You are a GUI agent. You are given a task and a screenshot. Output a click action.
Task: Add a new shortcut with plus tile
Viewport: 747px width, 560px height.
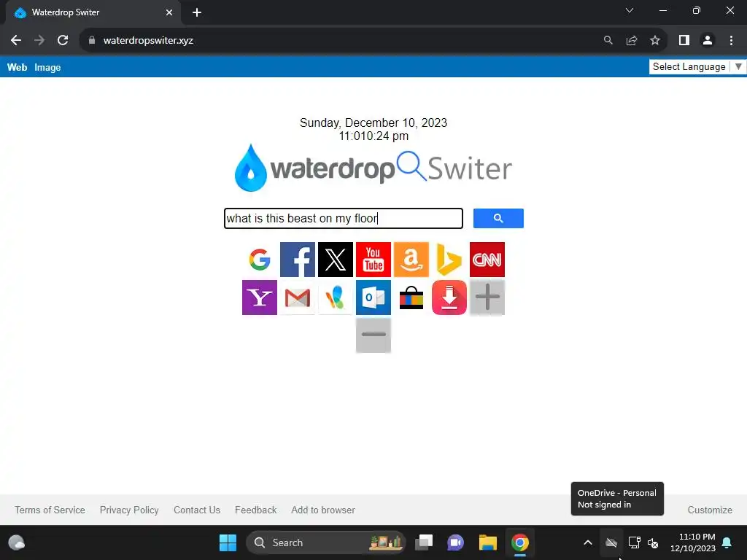tap(487, 297)
